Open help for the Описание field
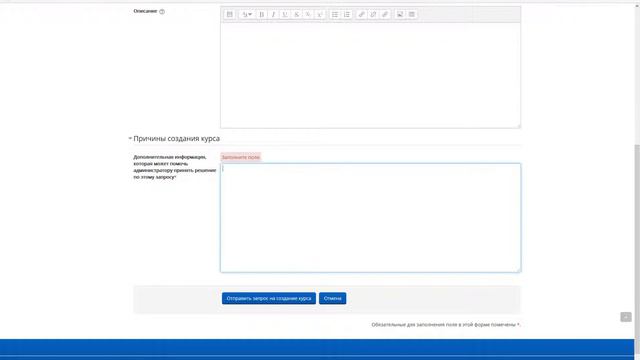Viewport: 640px width, 360px height. coord(162,11)
